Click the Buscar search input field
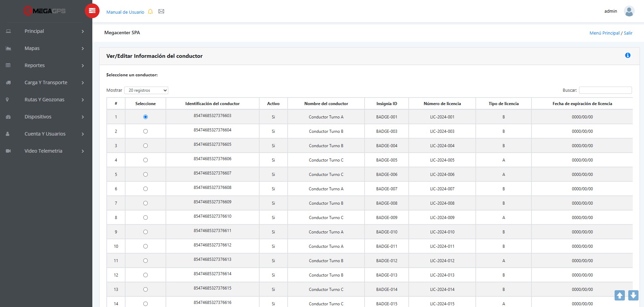The image size is (644, 307). (605, 90)
